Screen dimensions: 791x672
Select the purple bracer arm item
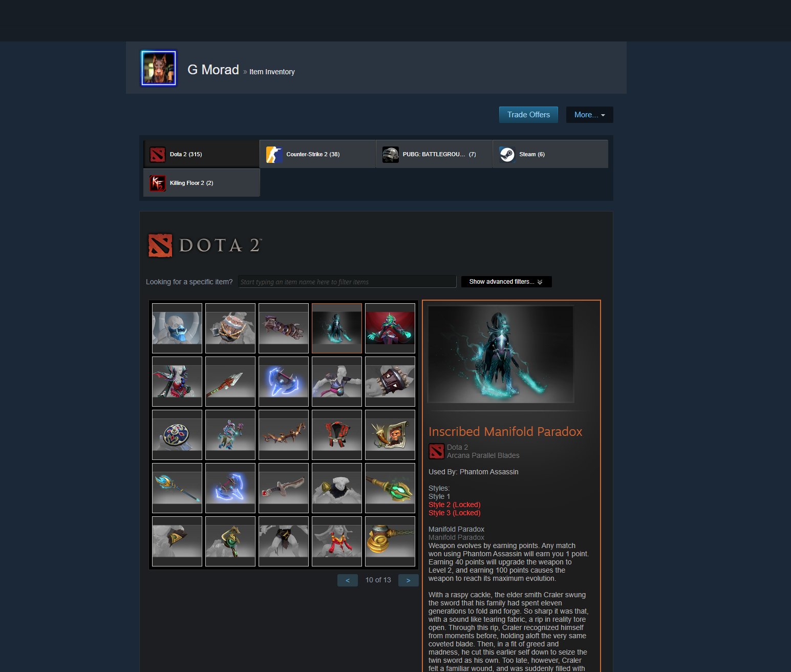[284, 328]
